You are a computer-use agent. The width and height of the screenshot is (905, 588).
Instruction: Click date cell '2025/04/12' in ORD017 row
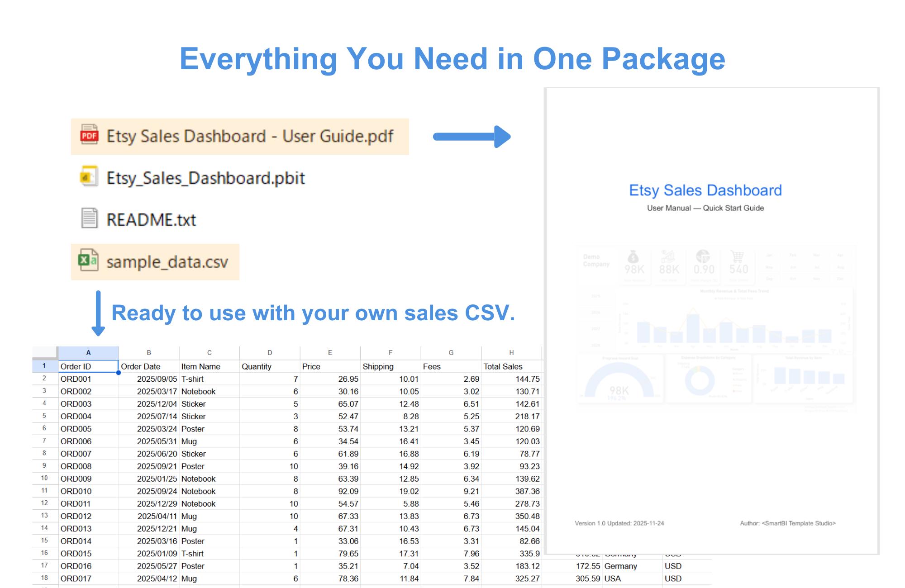(149, 579)
